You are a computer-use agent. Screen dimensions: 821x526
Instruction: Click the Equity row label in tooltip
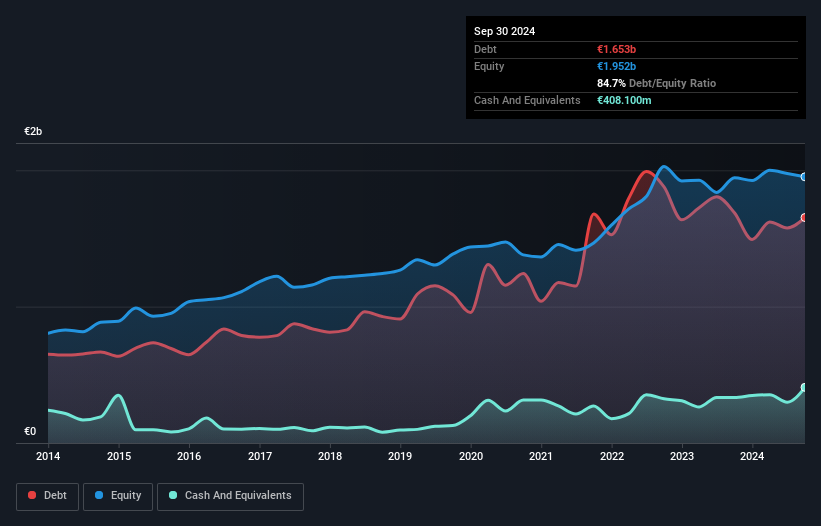[489, 66]
